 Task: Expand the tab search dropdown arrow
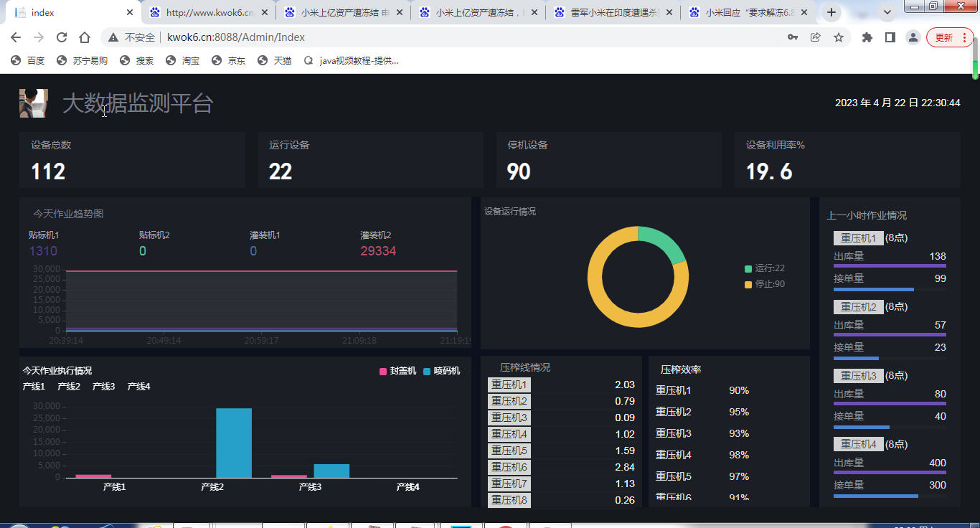click(x=887, y=12)
